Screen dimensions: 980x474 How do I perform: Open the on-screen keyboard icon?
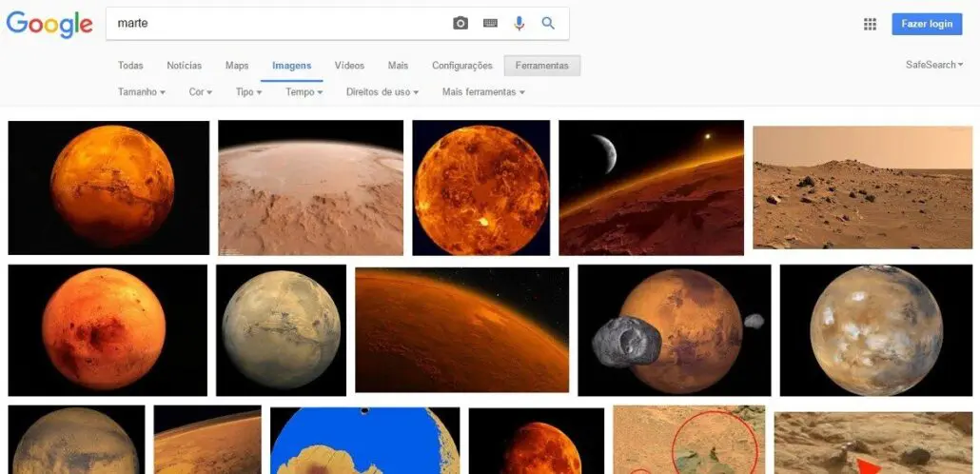pos(491,23)
